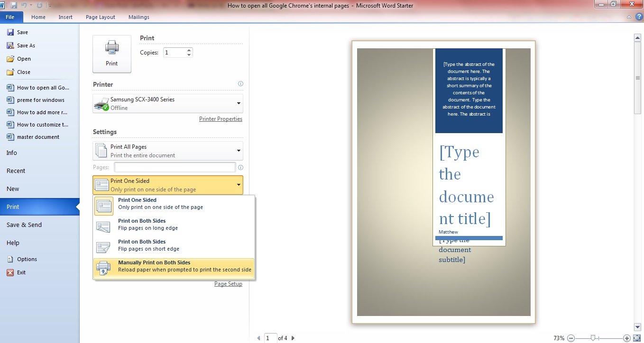
Task: Click the zoom in plus button
Action: tap(627, 338)
